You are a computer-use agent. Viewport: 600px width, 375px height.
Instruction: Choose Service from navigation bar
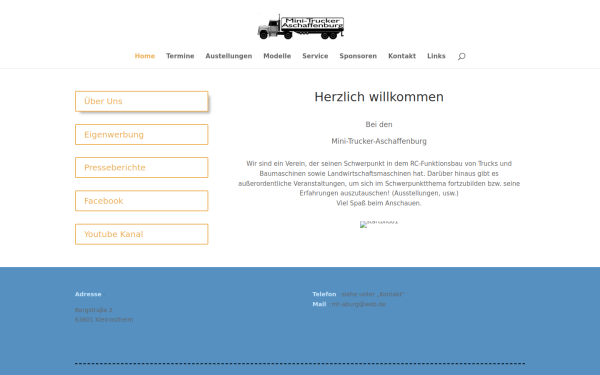[315, 56]
